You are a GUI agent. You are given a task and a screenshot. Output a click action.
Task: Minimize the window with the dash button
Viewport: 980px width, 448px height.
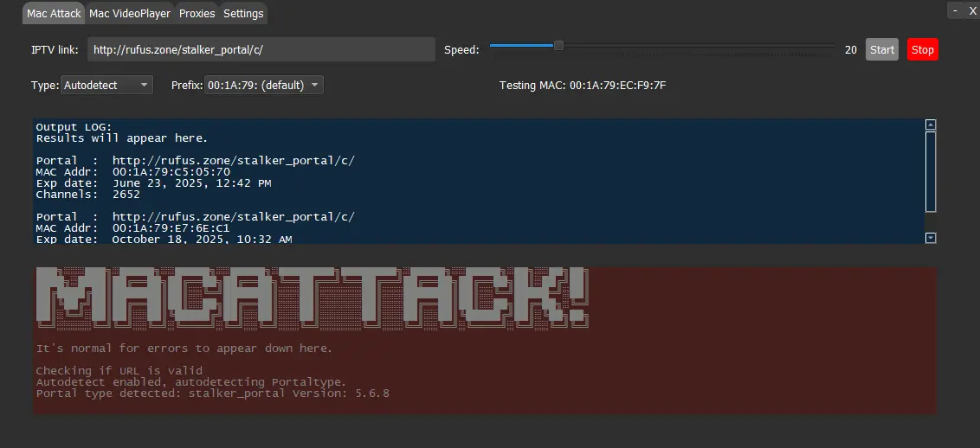coord(956,10)
